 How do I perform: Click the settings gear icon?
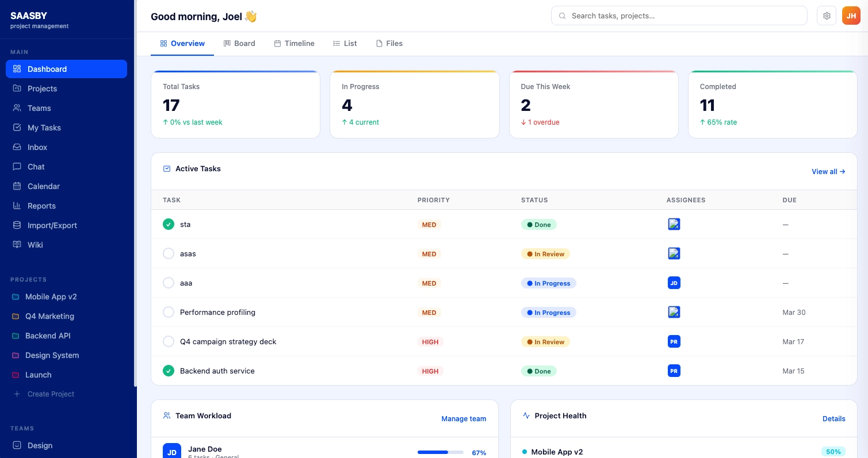827,16
